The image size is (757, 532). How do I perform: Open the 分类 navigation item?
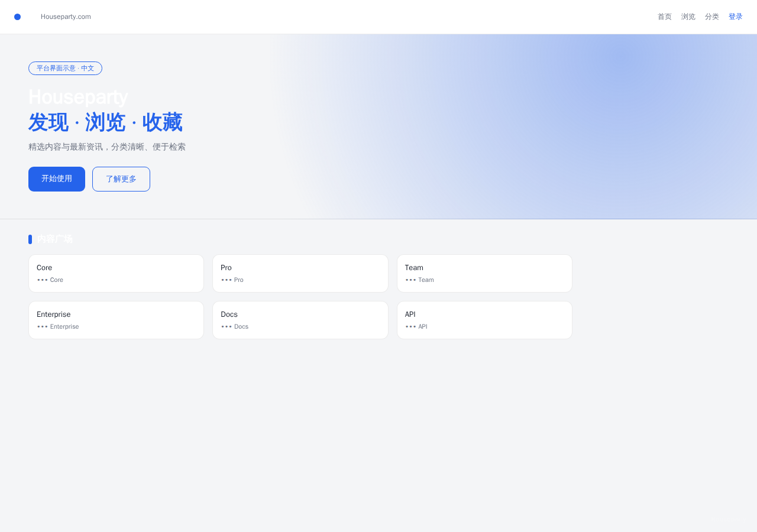point(712,17)
